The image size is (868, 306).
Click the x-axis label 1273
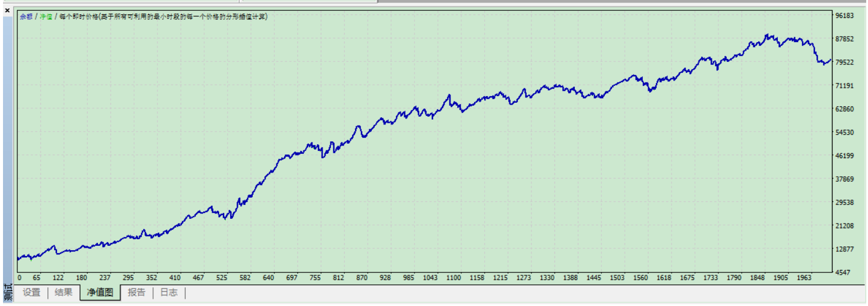point(524,278)
